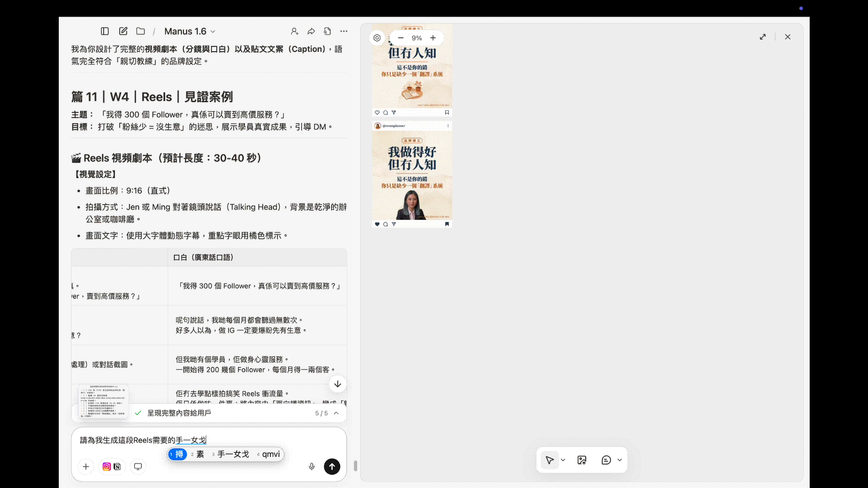Click the @ecomplanner profile avatar
The image size is (868, 488).
[378, 126]
